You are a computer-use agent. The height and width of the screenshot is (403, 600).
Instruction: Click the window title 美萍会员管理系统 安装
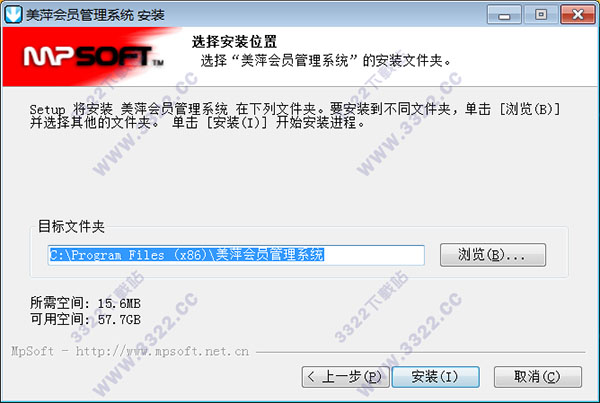(x=95, y=15)
